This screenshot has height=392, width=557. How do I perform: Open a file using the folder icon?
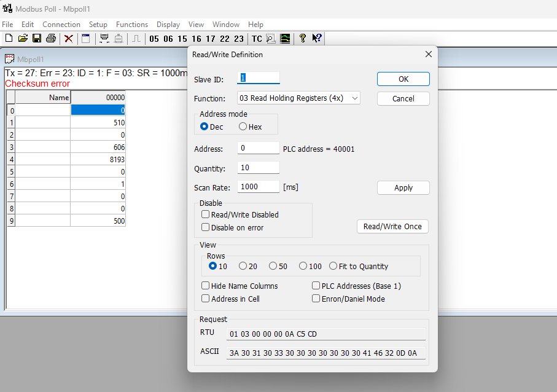pyautogui.click(x=23, y=39)
